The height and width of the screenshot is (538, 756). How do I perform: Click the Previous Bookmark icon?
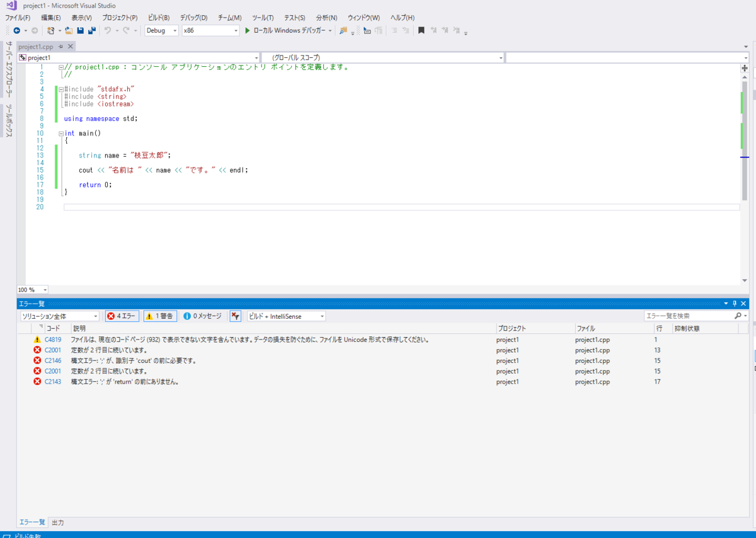point(433,30)
